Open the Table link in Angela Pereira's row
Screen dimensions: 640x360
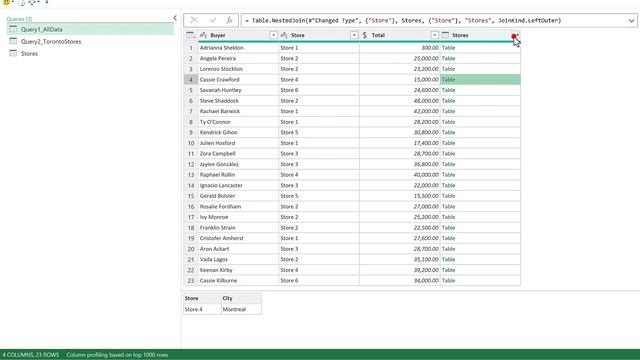448,58
